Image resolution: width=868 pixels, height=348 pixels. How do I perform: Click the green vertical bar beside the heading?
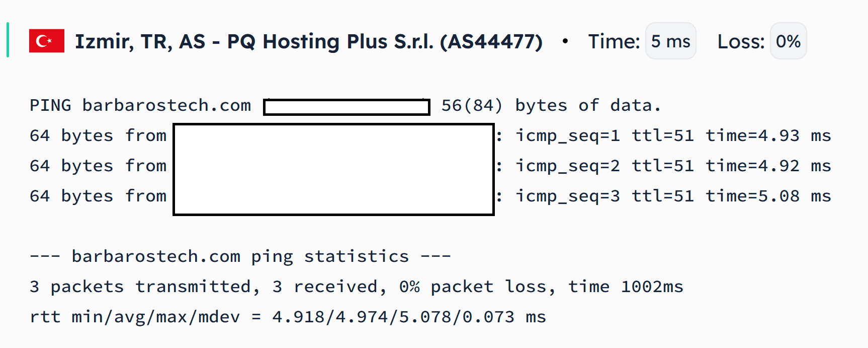8,40
